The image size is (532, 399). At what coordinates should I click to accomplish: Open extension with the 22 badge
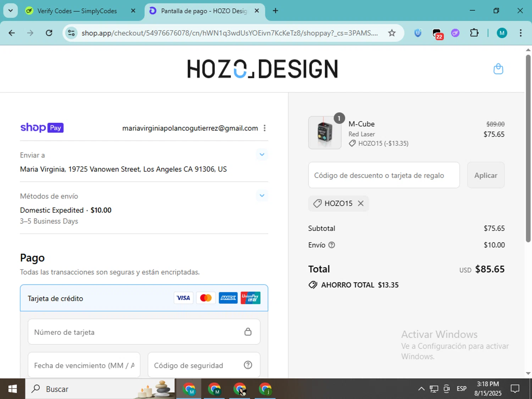tap(438, 34)
